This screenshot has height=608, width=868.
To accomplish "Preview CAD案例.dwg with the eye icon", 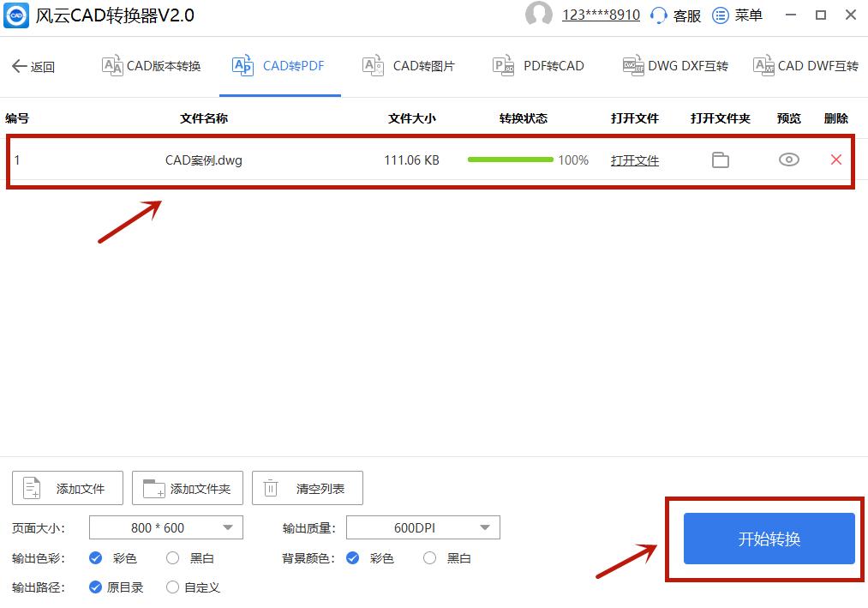I will pyautogui.click(x=787, y=160).
